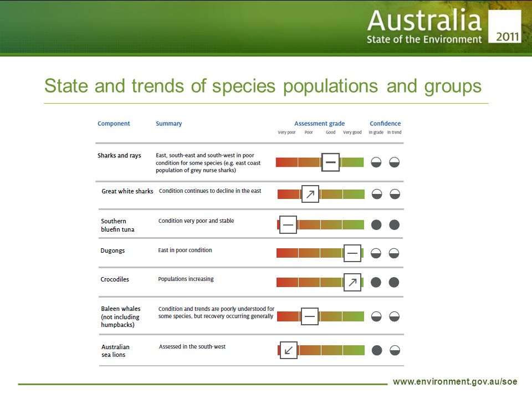Click the declining arrow marker for Australian sea lions
This screenshot has height=399, width=532.
[x=289, y=350]
